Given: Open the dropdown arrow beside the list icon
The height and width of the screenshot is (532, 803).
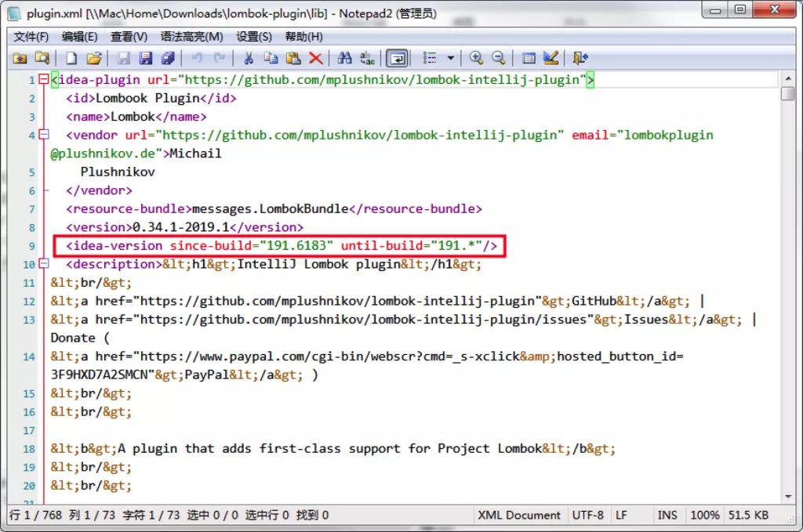Looking at the screenshot, I should point(451,58).
